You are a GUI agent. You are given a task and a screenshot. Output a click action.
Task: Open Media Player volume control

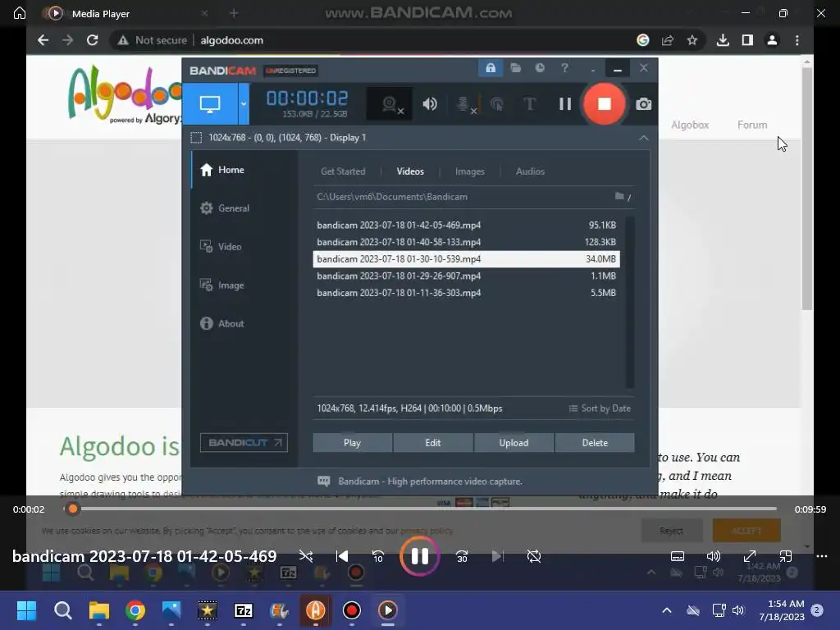(x=713, y=557)
